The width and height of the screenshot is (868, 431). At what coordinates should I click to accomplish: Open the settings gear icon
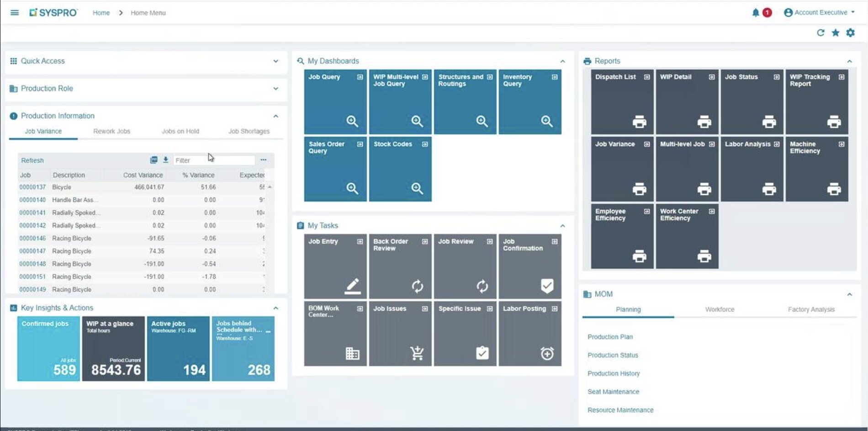click(850, 33)
